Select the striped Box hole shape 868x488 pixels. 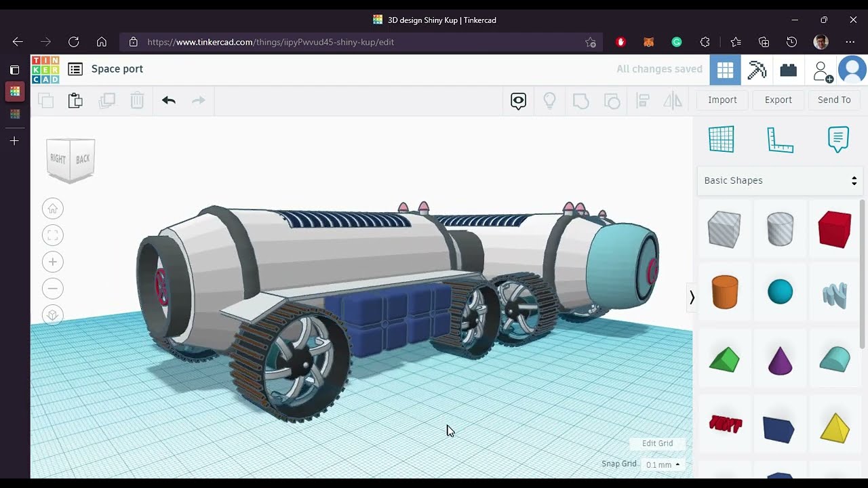[x=724, y=229]
